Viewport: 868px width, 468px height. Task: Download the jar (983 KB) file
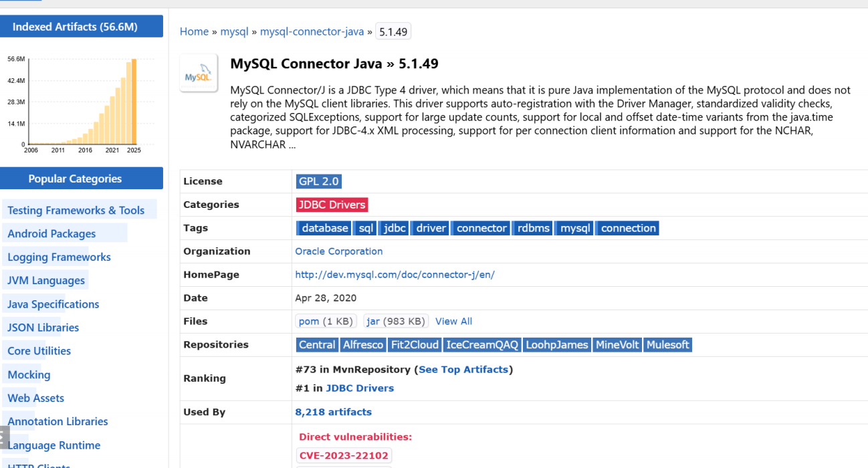pos(397,322)
